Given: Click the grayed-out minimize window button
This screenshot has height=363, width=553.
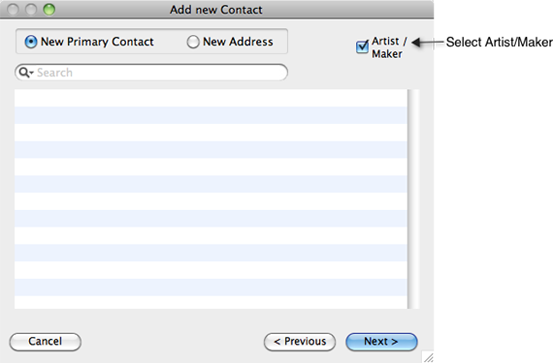Looking at the screenshot, I should tap(31, 10).
